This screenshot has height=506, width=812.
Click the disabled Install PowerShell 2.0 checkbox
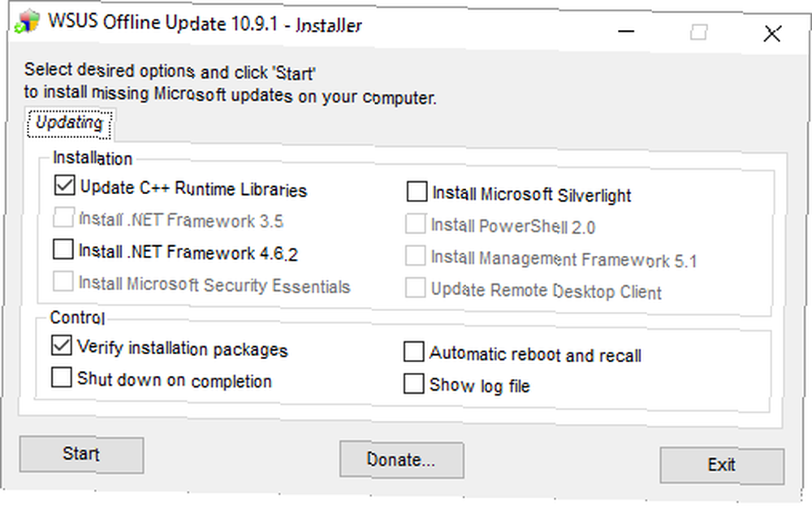click(415, 223)
